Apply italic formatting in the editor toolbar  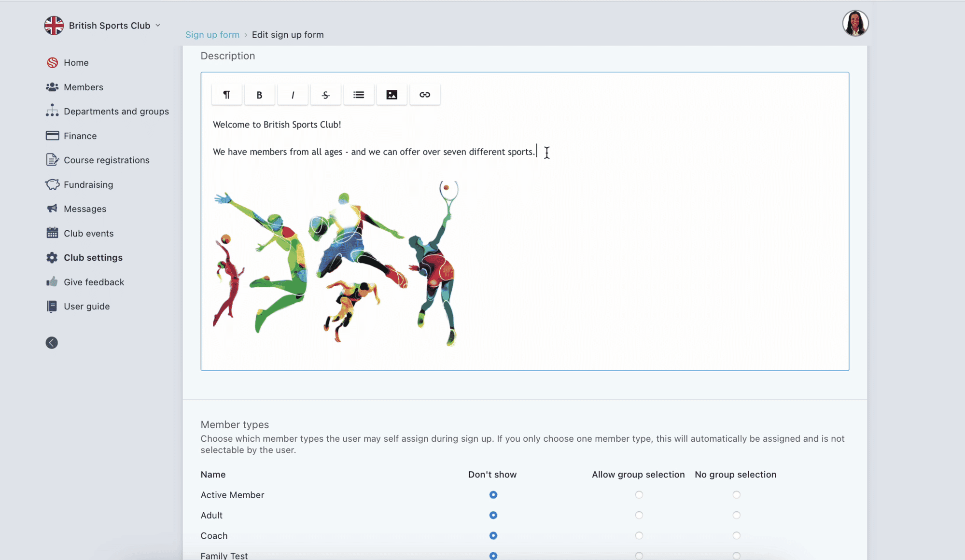293,94
